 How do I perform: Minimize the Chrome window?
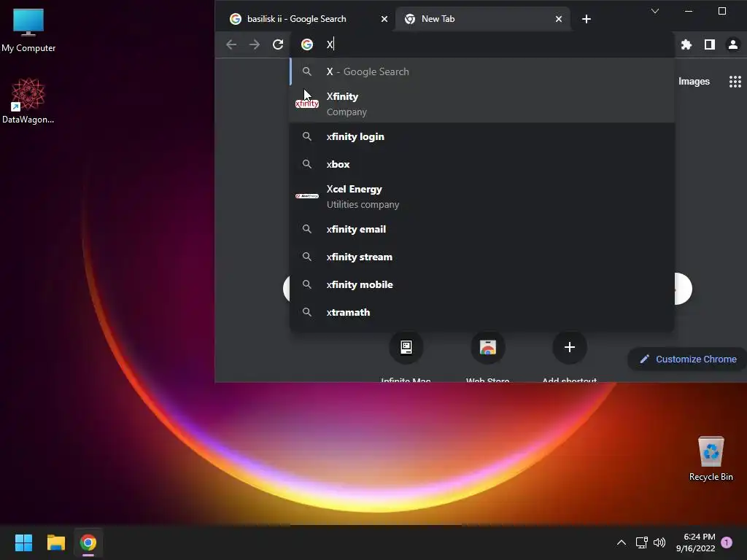click(x=689, y=11)
